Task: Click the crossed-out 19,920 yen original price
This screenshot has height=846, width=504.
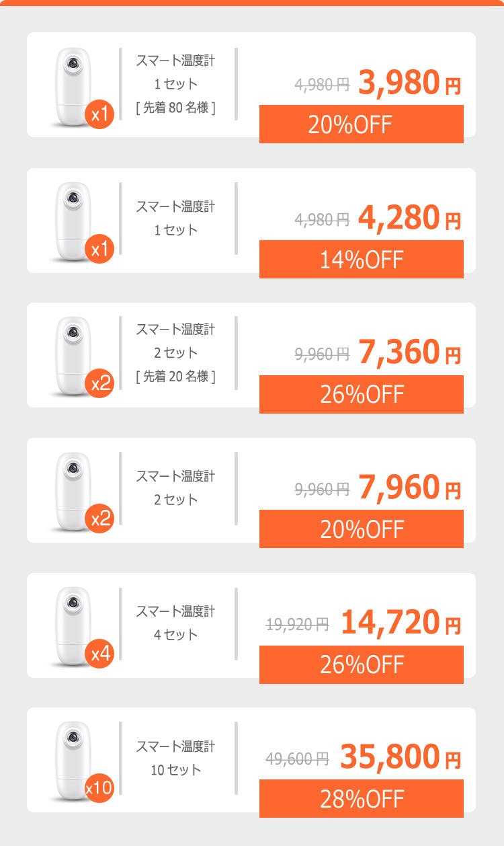Action: click(298, 625)
